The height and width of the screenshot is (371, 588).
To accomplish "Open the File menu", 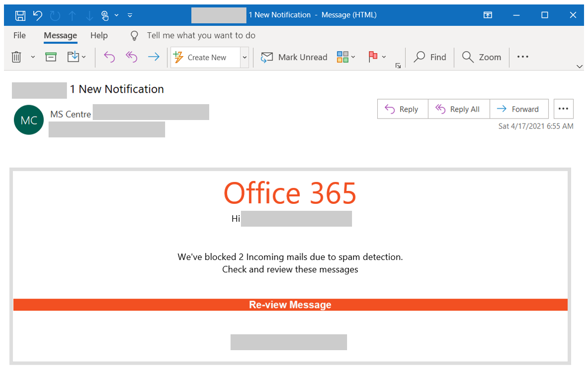I will pyautogui.click(x=19, y=35).
